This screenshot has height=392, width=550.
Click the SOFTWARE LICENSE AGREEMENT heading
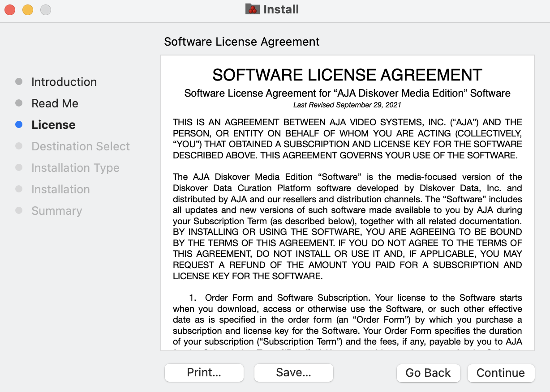[x=347, y=75]
